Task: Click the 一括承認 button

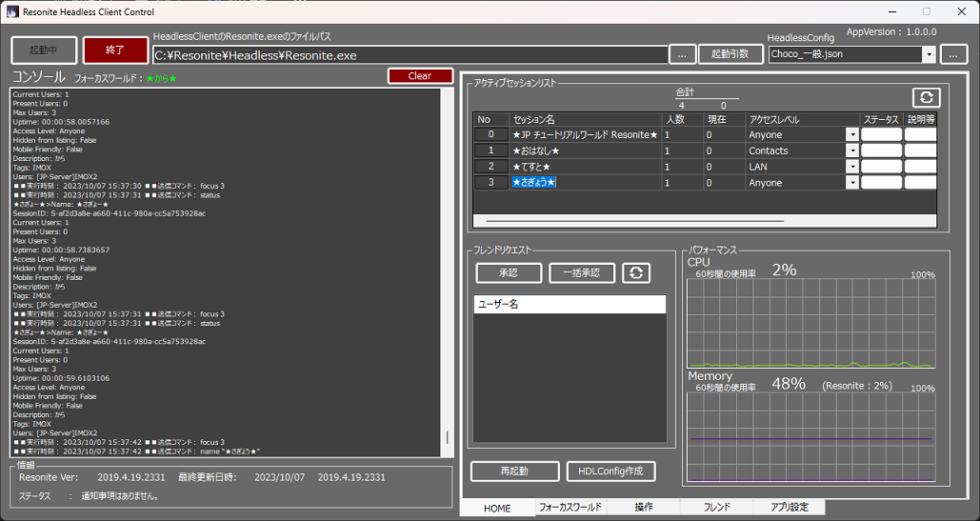Action: pos(582,273)
